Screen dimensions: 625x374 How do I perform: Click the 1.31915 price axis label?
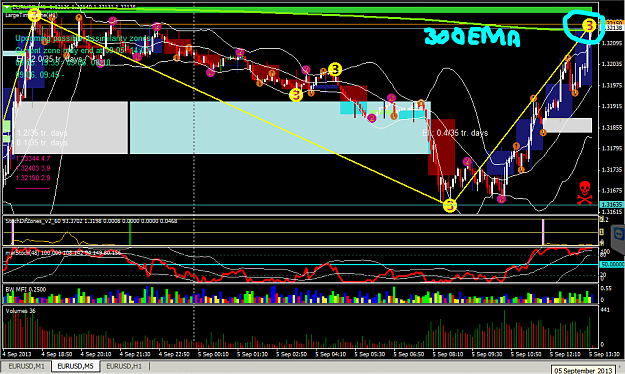(x=612, y=106)
